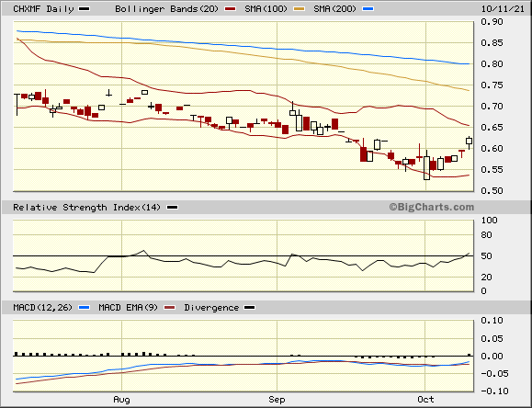Click the 0.85 price axis value

pyautogui.click(x=492, y=43)
